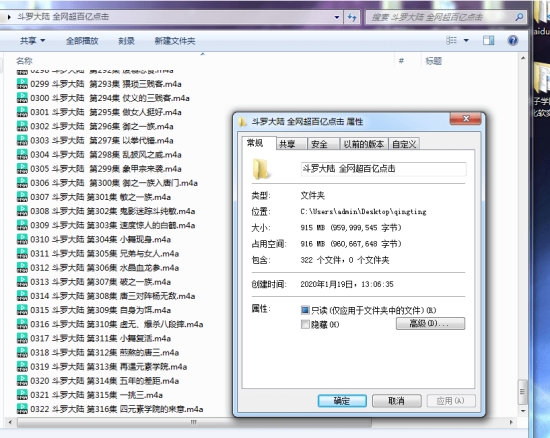Select file icon for 0322 第316集

pyautogui.click(x=22, y=409)
